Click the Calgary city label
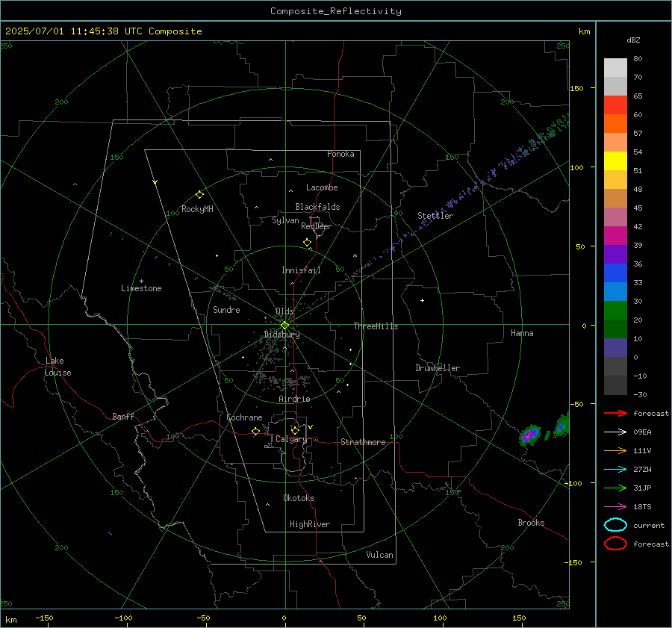 [x=291, y=439]
